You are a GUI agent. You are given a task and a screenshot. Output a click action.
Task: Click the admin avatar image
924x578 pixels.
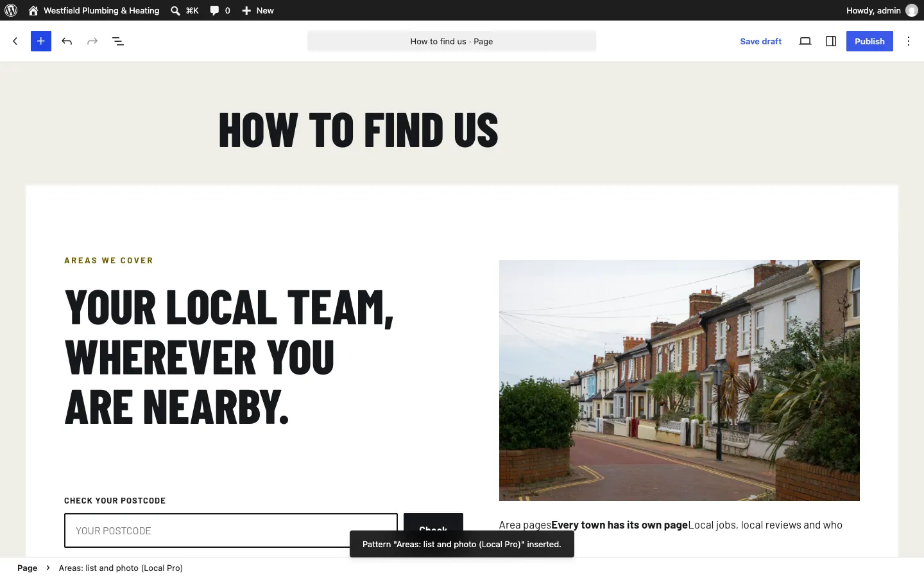911,10
